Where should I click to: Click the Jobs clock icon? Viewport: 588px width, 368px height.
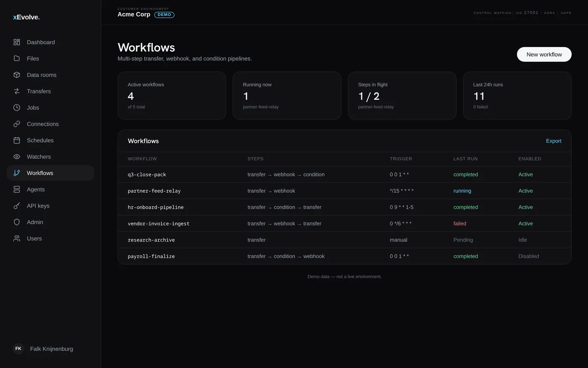pyautogui.click(x=17, y=108)
